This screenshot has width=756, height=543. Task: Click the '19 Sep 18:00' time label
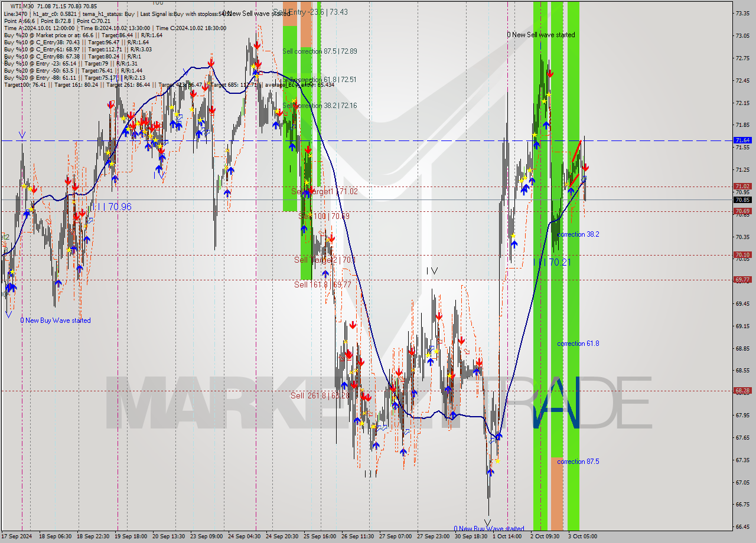pyautogui.click(x=131, y=537)
